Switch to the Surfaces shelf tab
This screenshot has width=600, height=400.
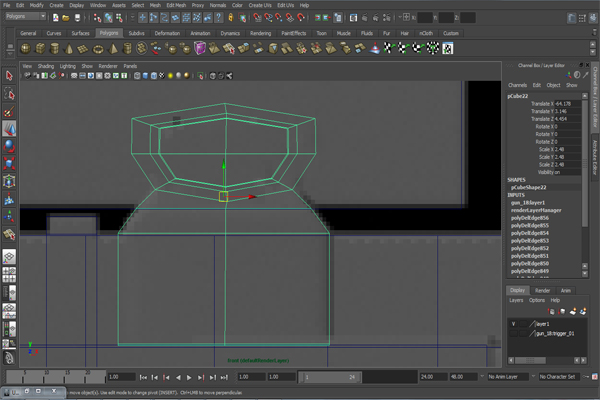[80, 33]
